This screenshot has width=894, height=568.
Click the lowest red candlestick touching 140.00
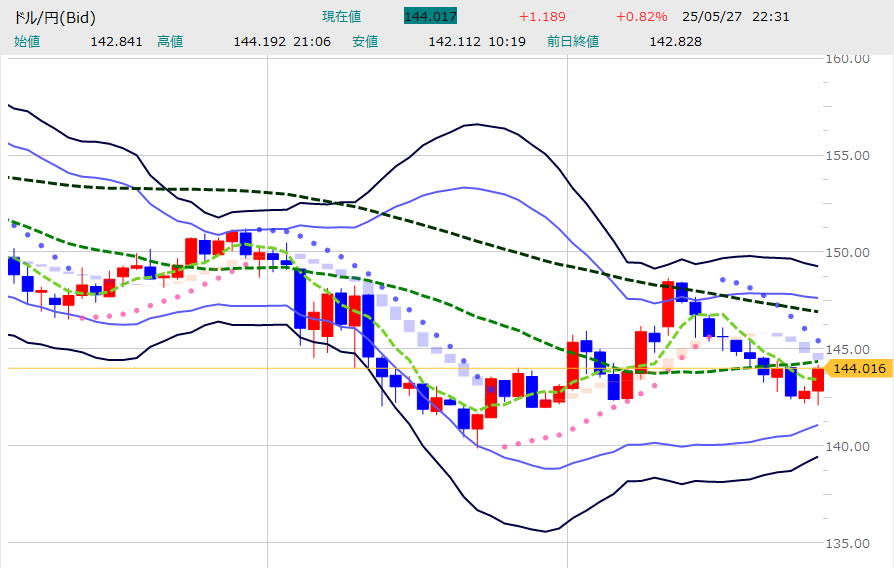pyautogui.click(x=477, y=421)
